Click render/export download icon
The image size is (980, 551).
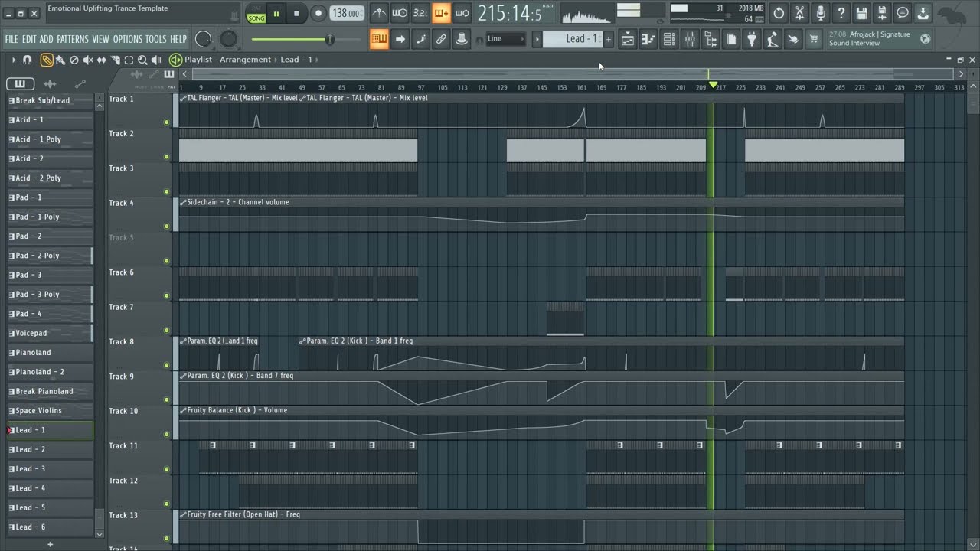point(923,13)
